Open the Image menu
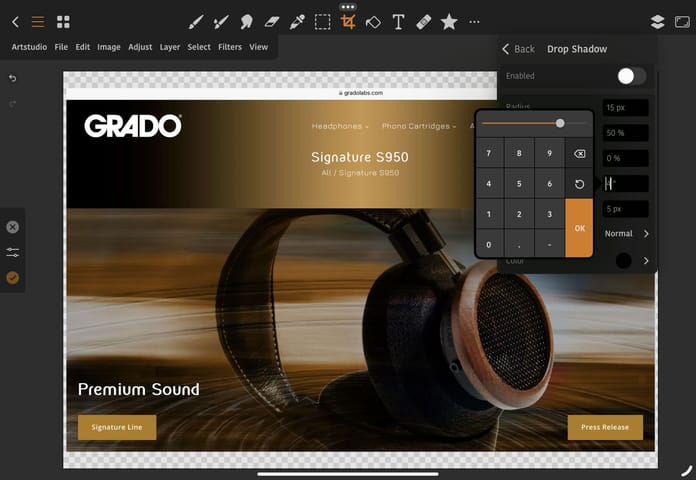 coord(109,47)
